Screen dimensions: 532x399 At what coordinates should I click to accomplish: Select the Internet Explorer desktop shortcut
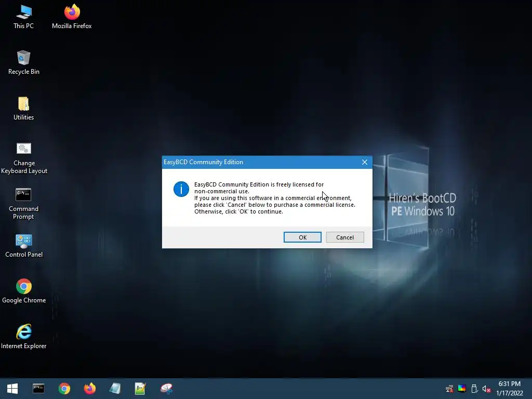tap(24, 337)
